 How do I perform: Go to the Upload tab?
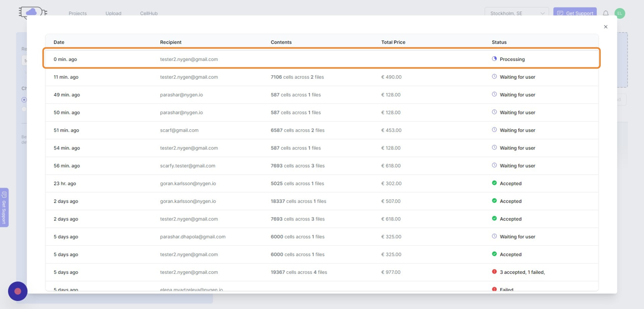pyautogui.click(x=113, y=13)
